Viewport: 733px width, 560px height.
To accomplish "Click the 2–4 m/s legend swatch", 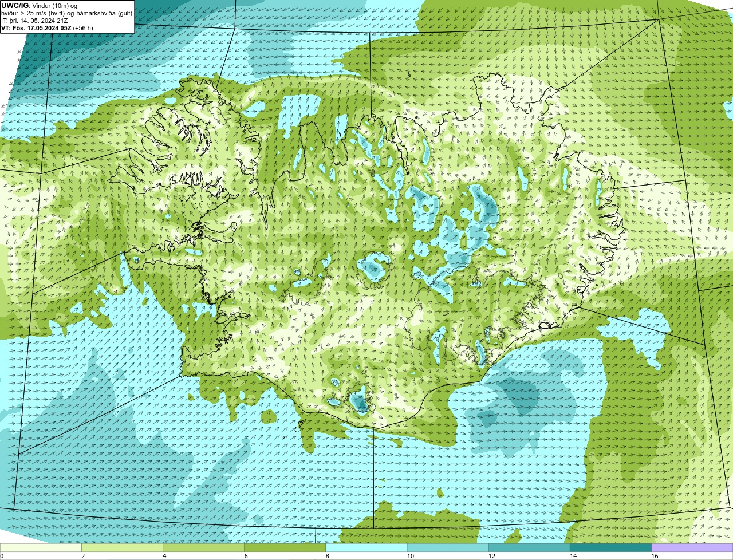I will click(x=123, y=547).
